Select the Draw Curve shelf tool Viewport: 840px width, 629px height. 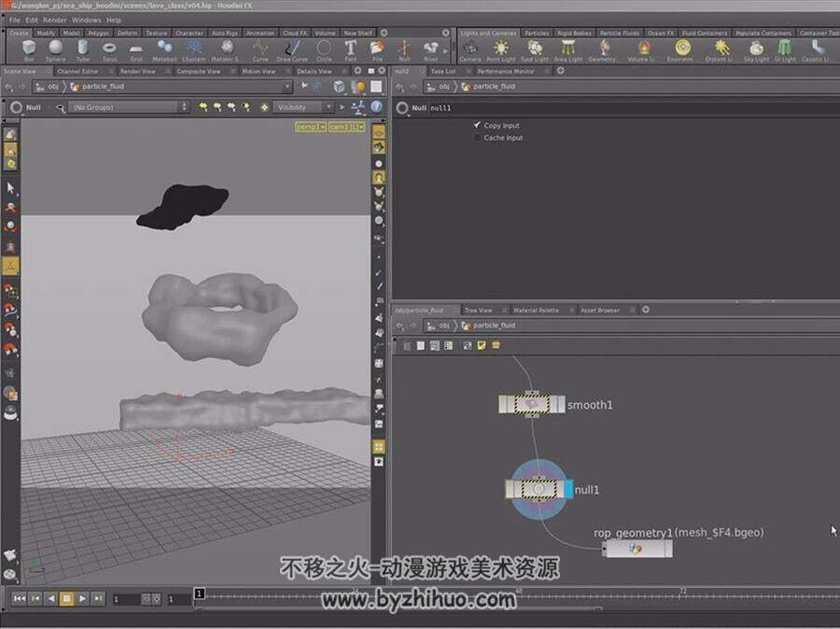coord(292,51)
